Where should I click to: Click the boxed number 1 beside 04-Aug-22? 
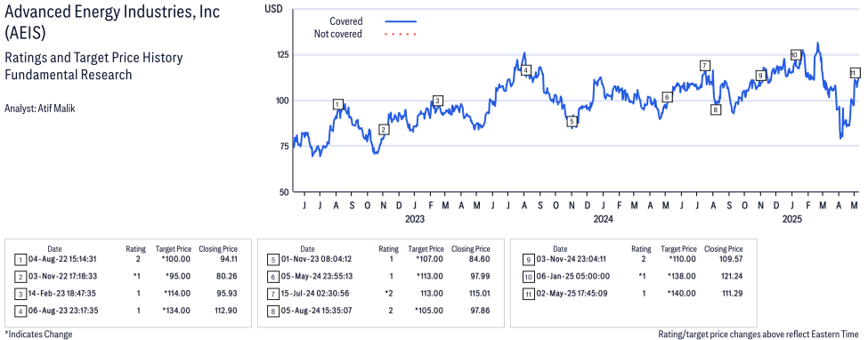pos(20,259)
